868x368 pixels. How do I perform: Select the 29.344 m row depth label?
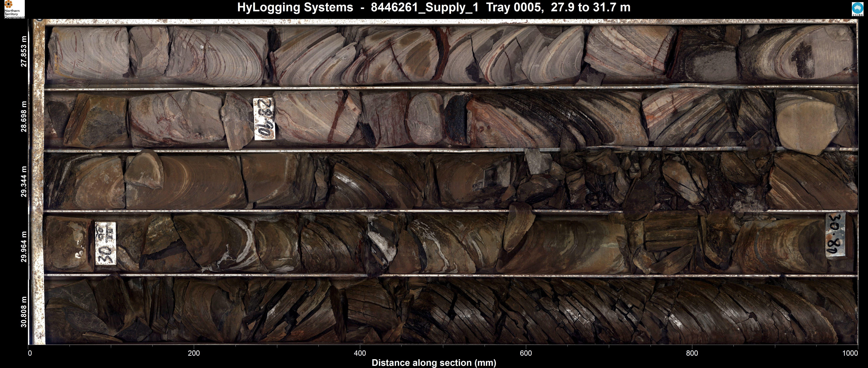coord(24,181)
